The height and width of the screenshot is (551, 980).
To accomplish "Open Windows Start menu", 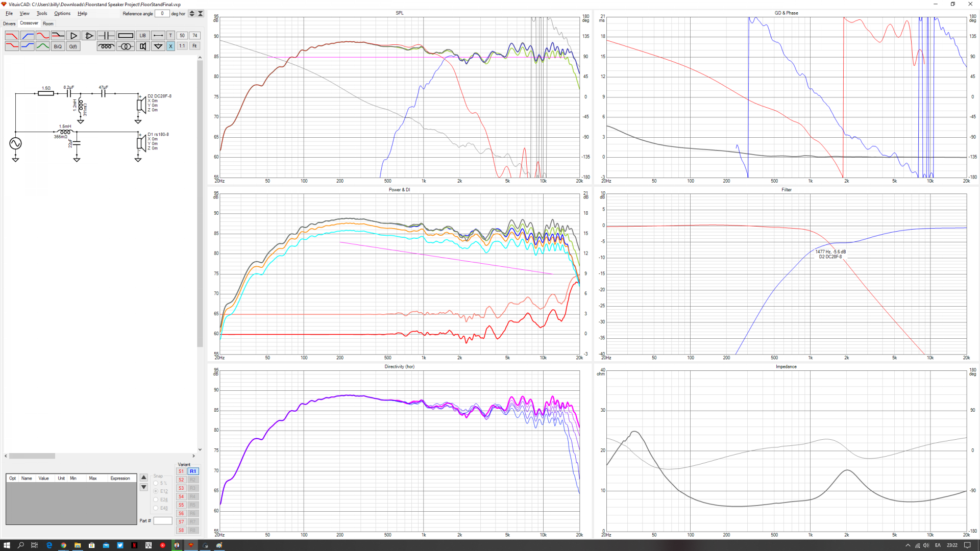I will click(7, 545).
